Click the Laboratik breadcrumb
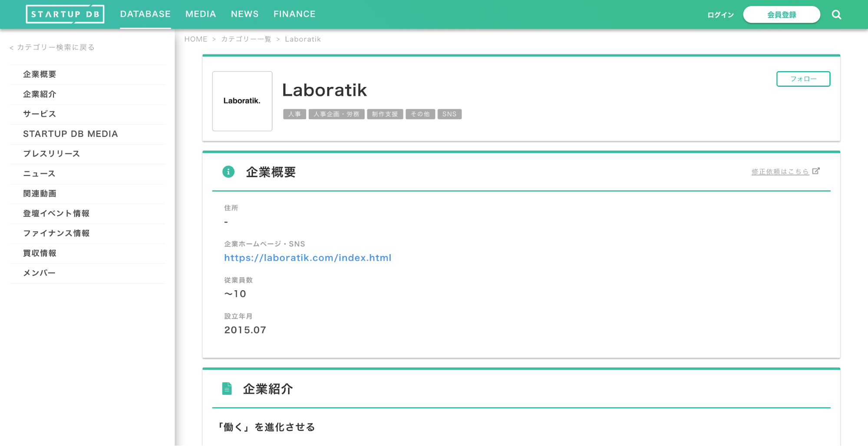 (303, 39)
